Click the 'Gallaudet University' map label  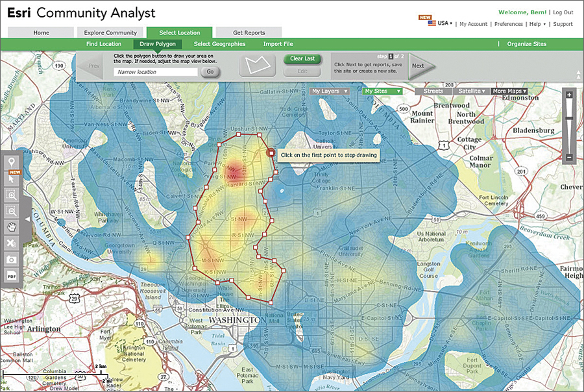tap(350, 251)
